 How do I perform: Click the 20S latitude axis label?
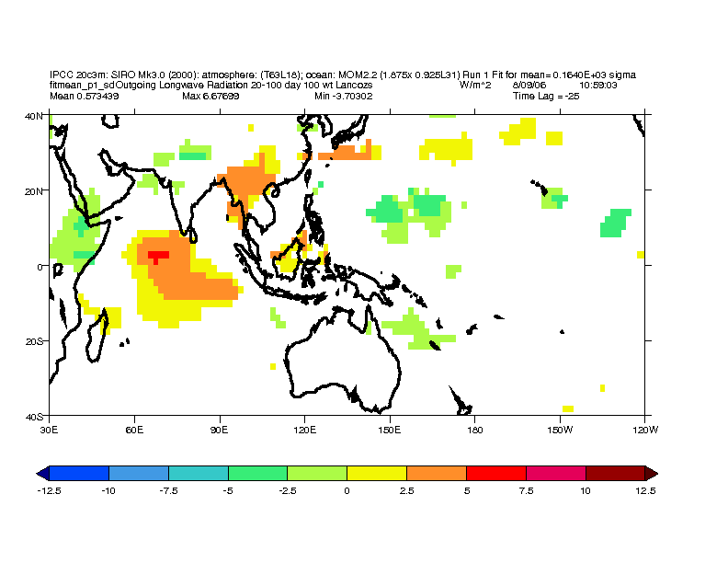click(x=34, y=341)
